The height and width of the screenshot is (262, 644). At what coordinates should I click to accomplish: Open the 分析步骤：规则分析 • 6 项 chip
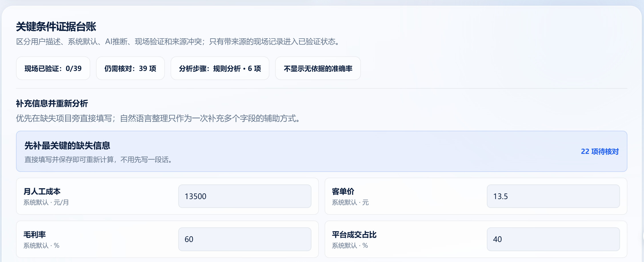click(220, 68)
